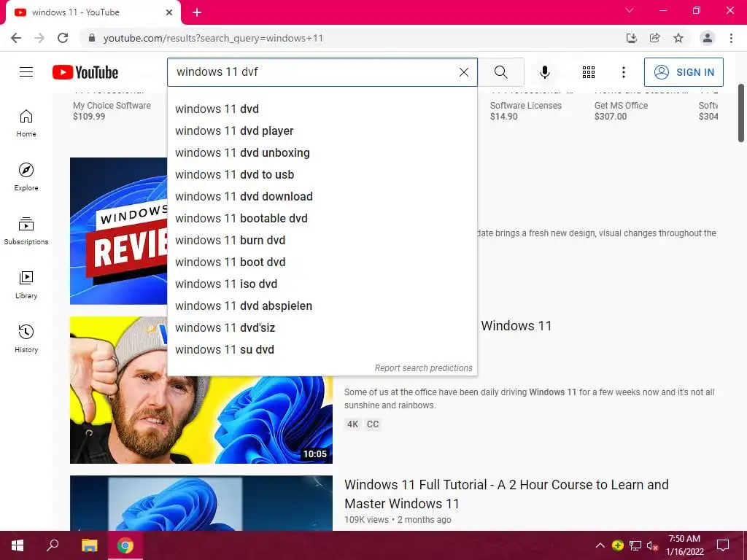The width and height of the screenshot is (747, 560).
Task: Click the muted volume tray icon
Action: [652, 545]
